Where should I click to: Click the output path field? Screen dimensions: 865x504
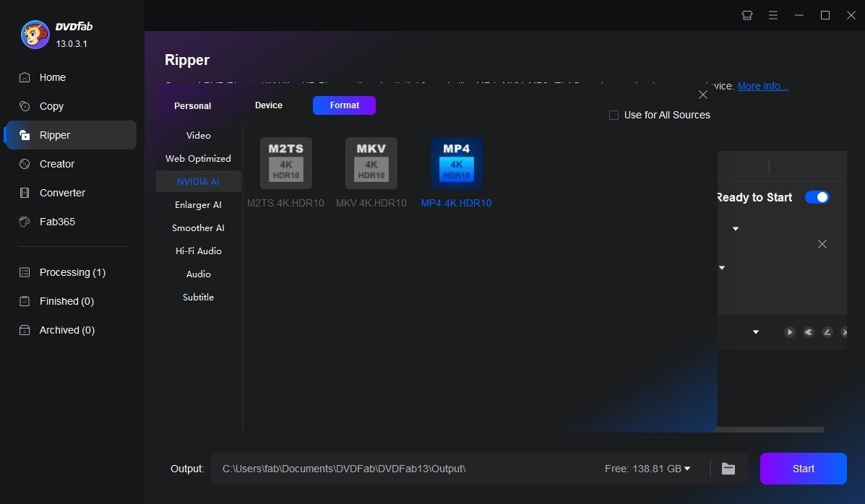[x=405, y=469]
